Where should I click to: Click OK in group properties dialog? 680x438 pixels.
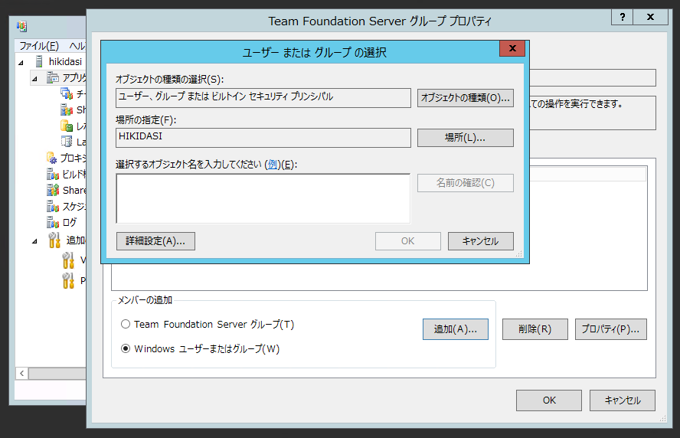pyautogui.click(x=549, y=400)
